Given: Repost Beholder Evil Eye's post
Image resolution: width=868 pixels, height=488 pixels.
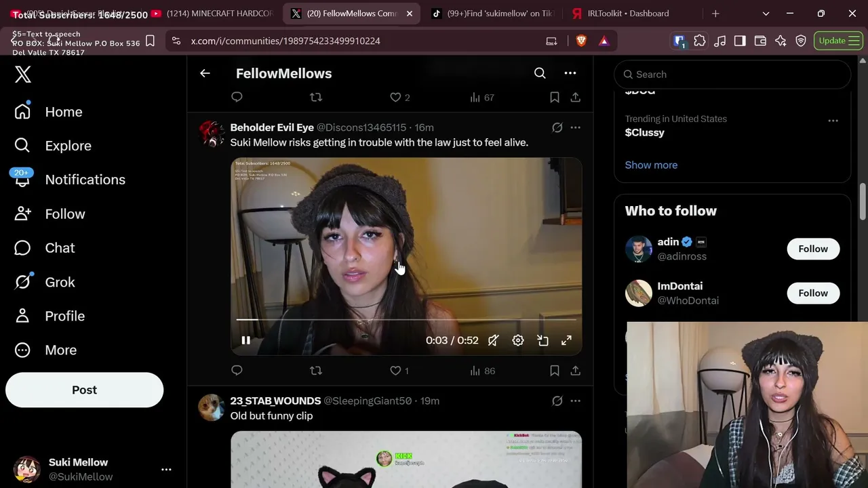Looking at the screenshot, I should point(316,370).
